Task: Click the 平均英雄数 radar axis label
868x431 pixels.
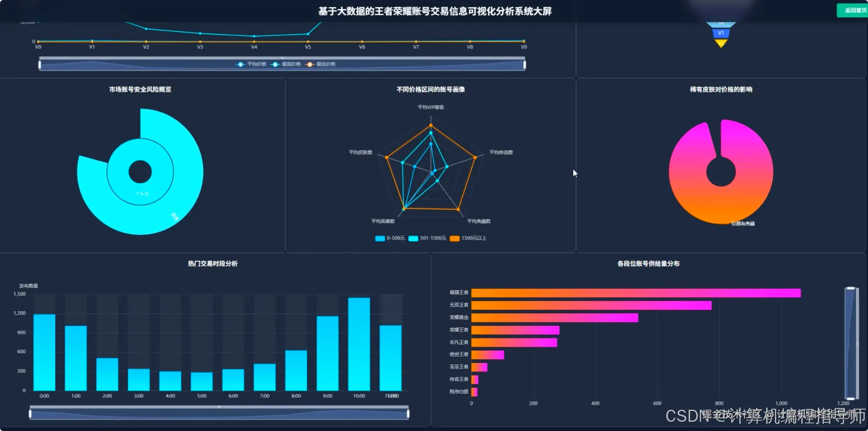Action: pos(383,222)
